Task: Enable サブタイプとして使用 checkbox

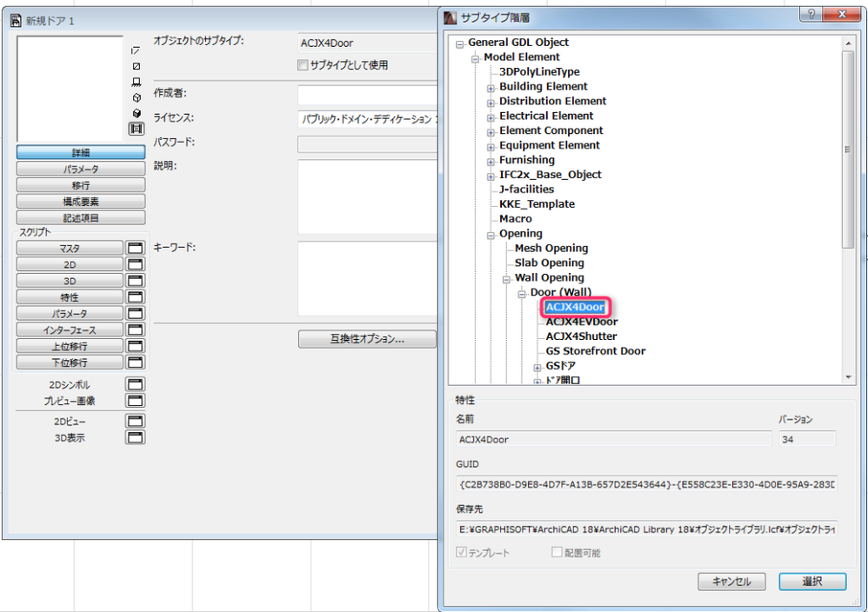Action: click(x=303, y=64)
